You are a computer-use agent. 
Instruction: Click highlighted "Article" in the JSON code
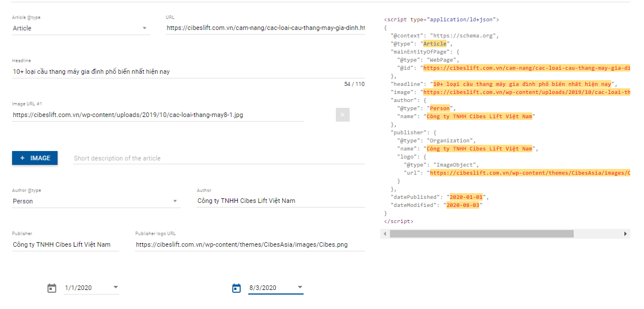(x=434, y=44)
